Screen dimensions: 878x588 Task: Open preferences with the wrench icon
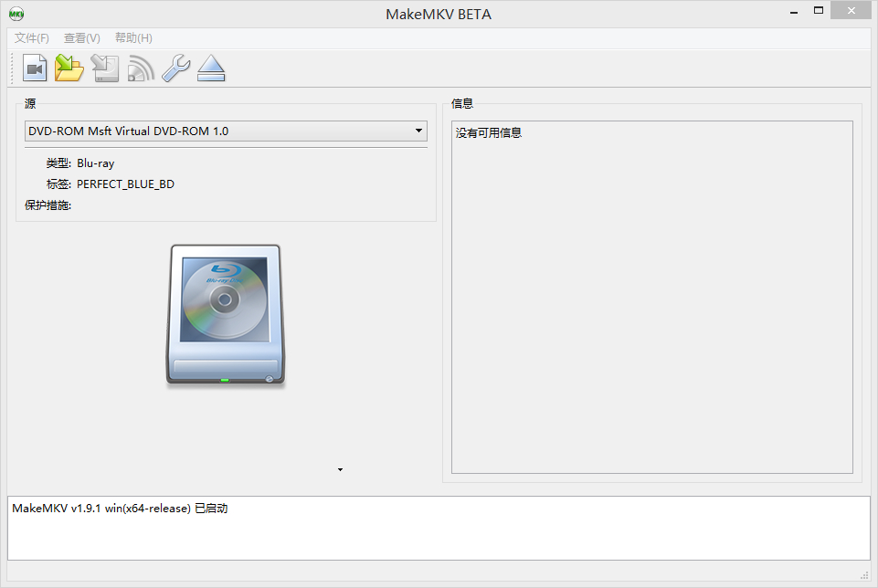coord(175,68)
